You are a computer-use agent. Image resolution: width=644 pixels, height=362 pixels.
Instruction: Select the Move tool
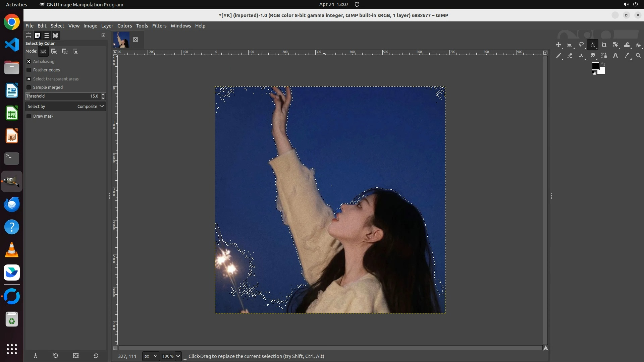coord(558,45)
